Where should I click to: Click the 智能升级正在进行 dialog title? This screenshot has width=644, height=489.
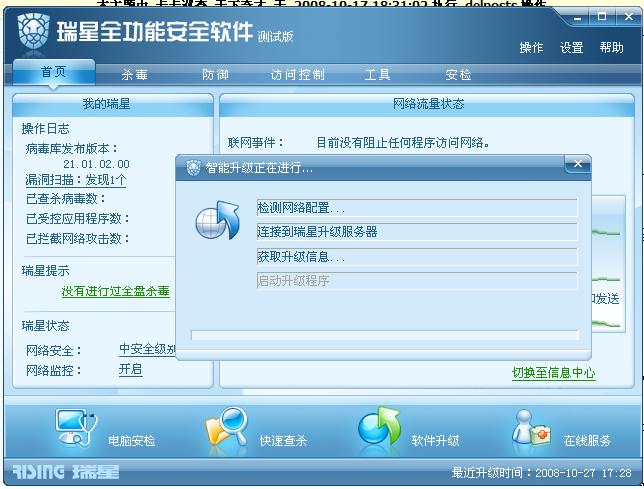coord(259,168)
